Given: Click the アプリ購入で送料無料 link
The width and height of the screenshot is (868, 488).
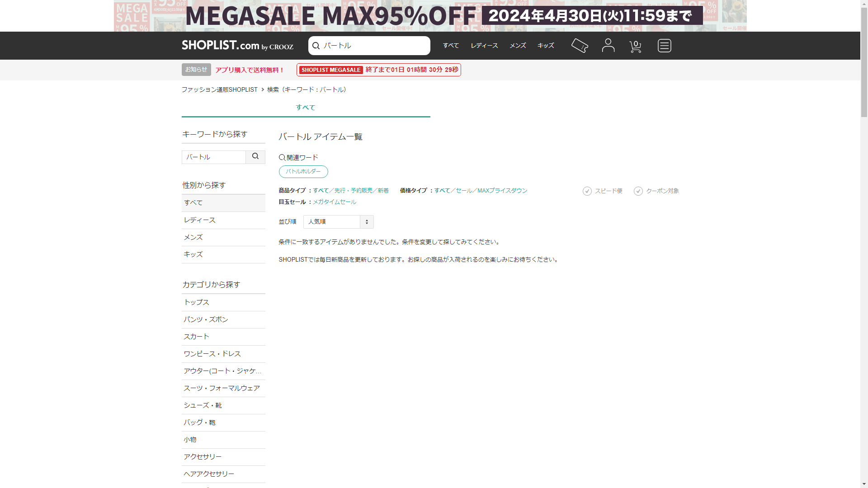Looking at the screenshot, I should pyautogui.click(x=250, y=70).
